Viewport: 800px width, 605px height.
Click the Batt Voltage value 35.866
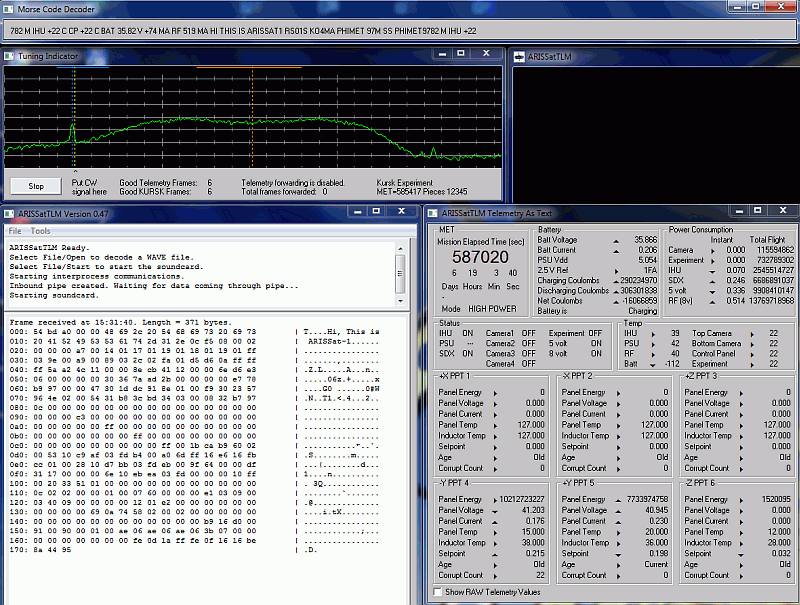(645, 240)
